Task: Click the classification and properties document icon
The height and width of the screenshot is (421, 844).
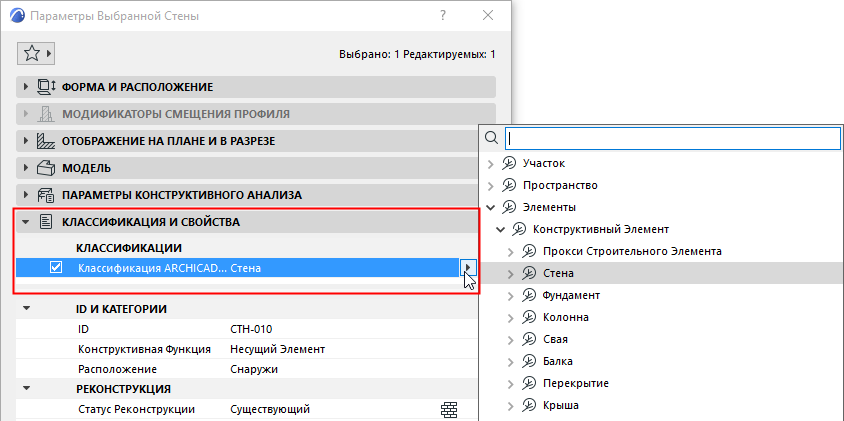Action: pyautogui.click(x=46, y=222)
